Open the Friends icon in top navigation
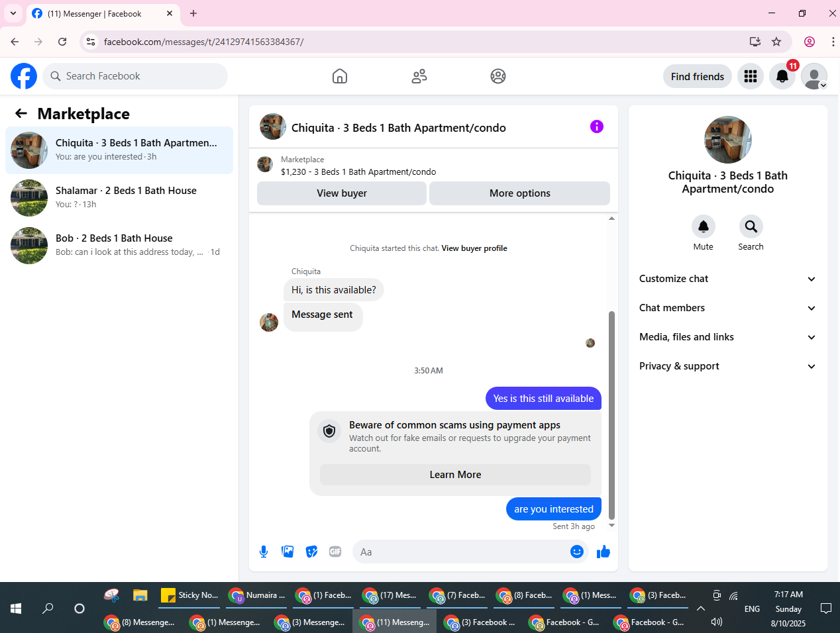 (x=419, y=76)
